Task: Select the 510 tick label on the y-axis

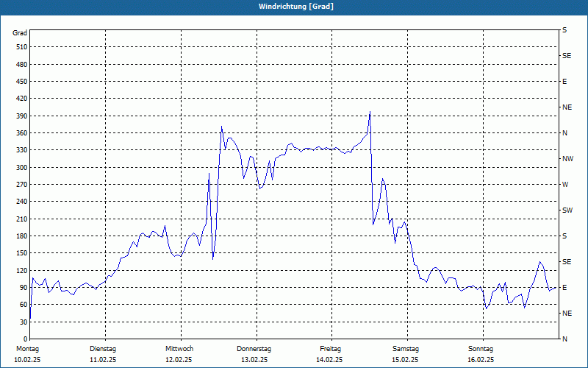Action: [x=22, y=47]
